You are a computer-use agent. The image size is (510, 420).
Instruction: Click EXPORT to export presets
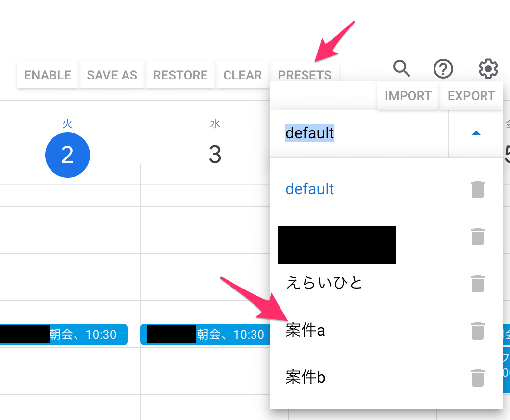tap(471, 96)
